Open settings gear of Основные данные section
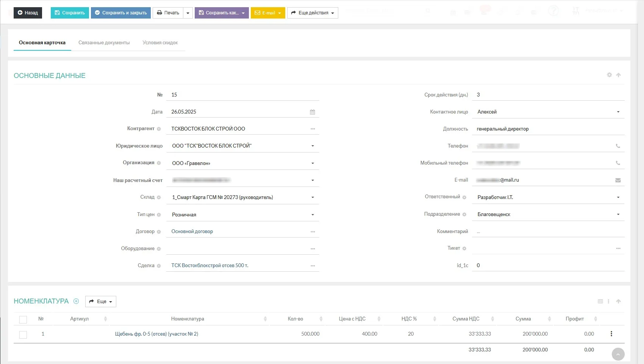 point(609,75)
